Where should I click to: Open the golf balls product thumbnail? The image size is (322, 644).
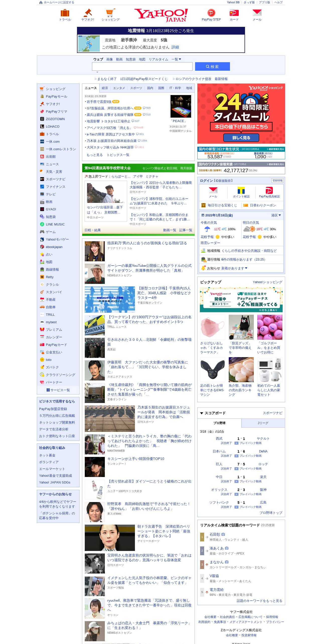(270, 327)
